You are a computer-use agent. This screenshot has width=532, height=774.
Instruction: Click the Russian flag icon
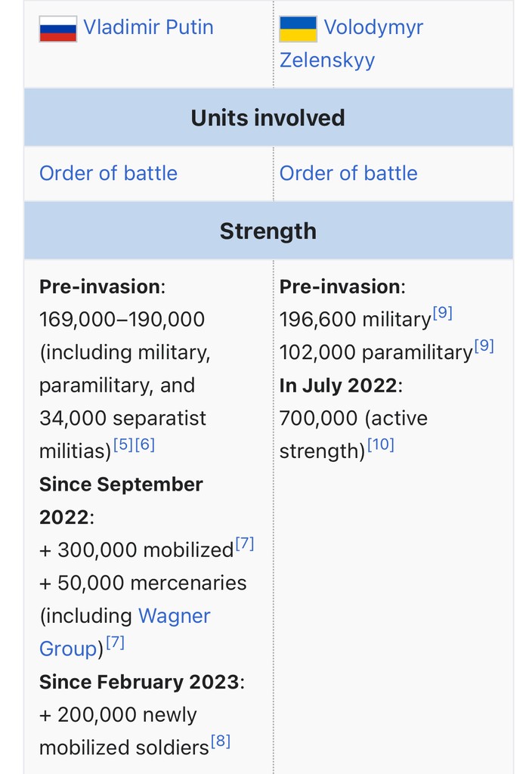[58, 29]
